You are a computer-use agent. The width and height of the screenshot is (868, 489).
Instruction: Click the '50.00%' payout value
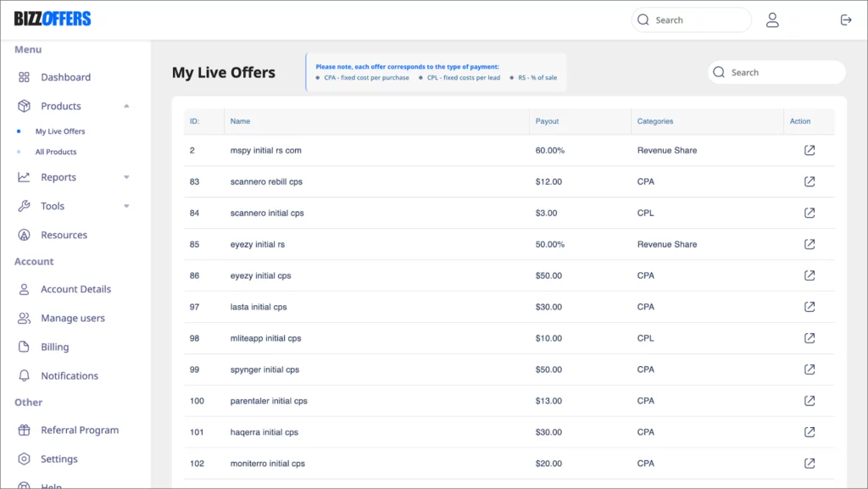coord(549,244)
